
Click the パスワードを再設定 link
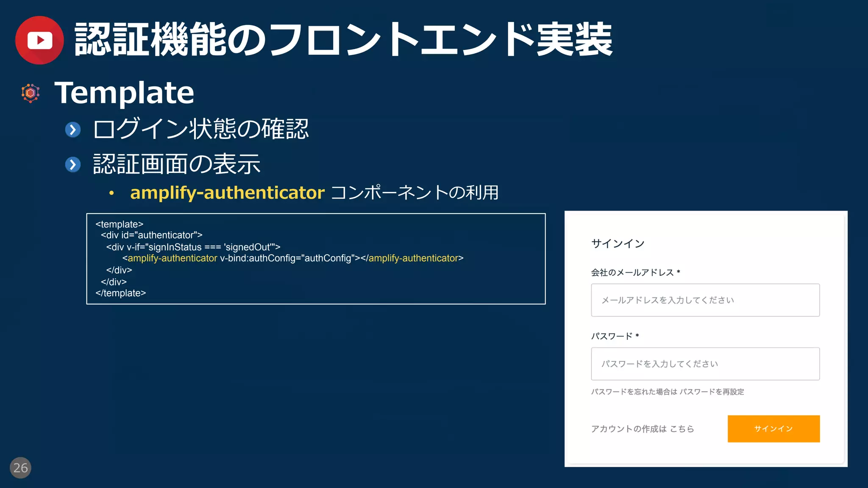[712, 392]
